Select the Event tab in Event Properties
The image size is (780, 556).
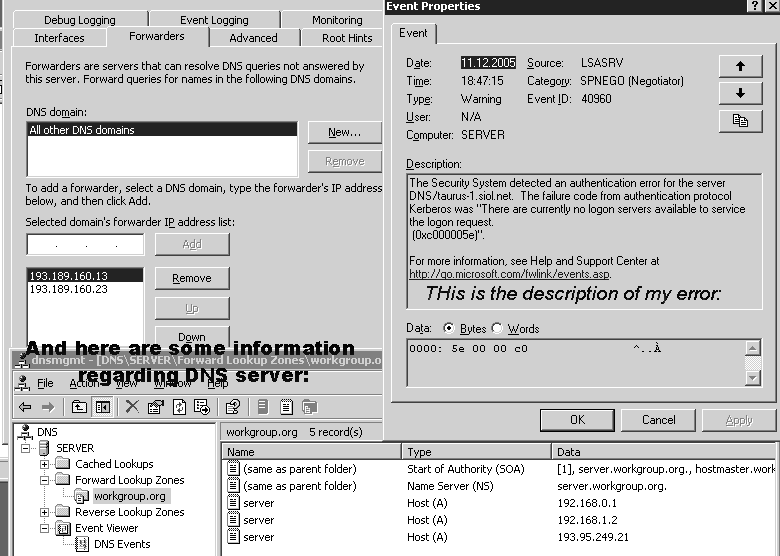click(x=413, y=33)
